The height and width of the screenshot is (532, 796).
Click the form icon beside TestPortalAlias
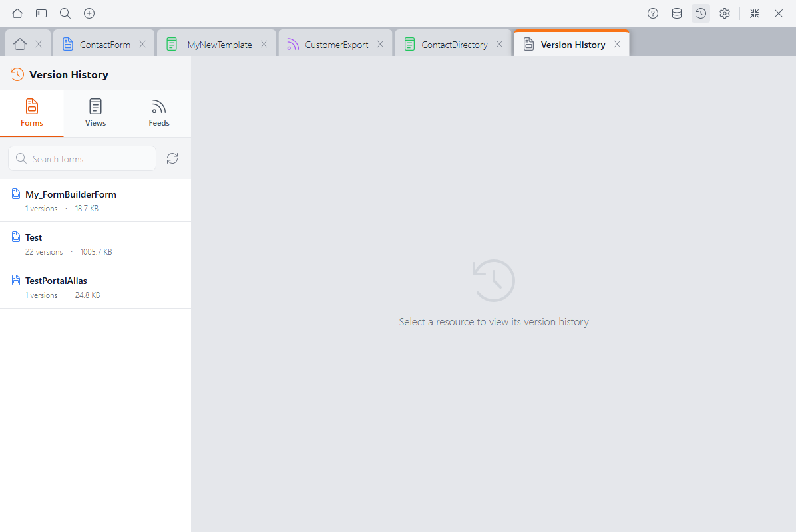[16, 280]
